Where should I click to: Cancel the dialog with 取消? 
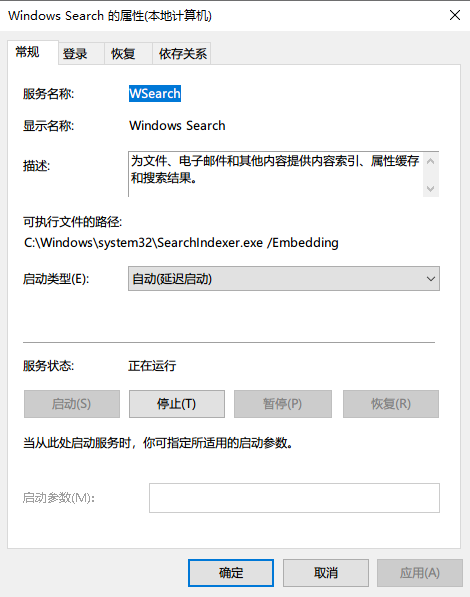pos(326,573)
